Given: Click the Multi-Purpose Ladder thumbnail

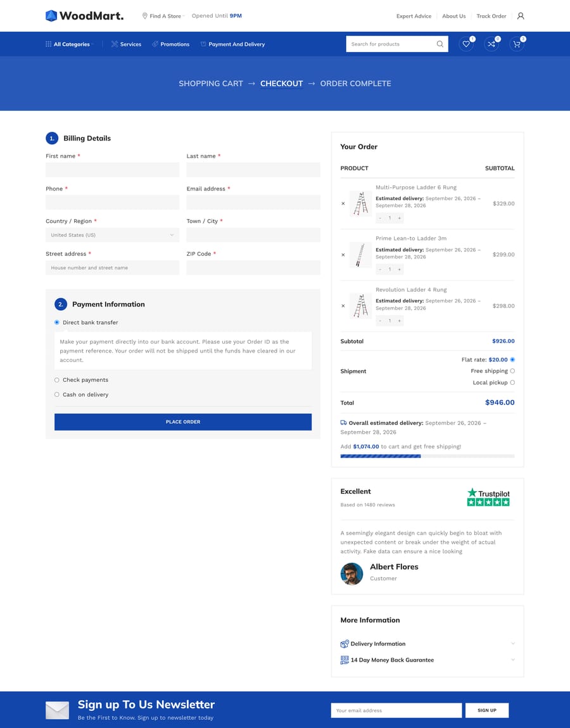Looking at the screenshot, I should (360, 203).
